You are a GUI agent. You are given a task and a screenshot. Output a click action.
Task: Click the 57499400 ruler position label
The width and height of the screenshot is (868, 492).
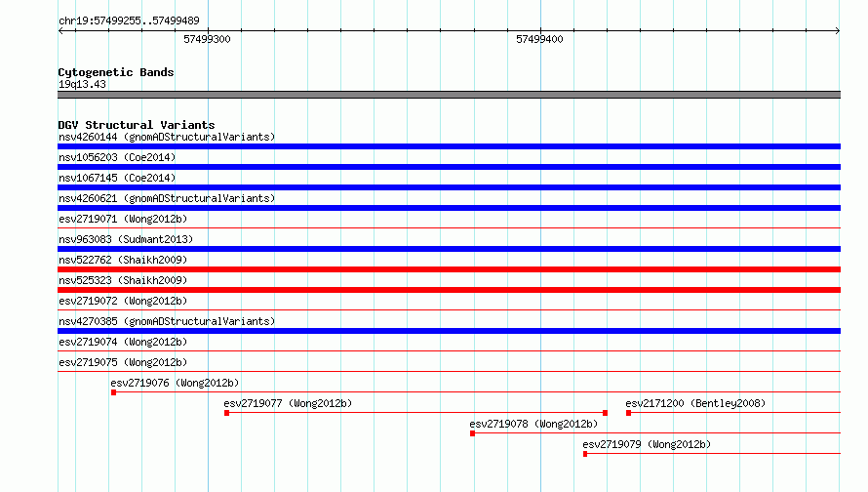coord(539,39)
